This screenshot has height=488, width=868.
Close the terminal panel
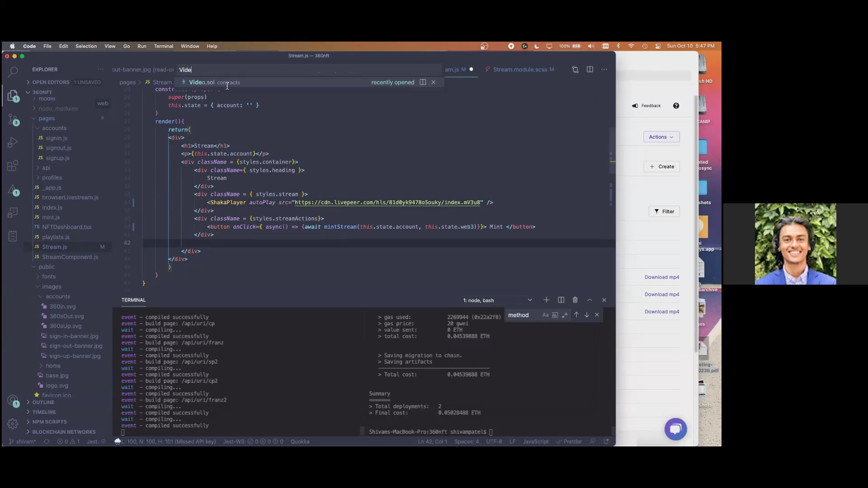pos(604,300)
